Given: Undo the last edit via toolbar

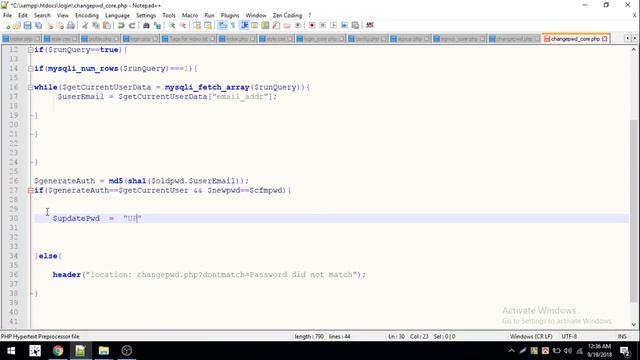Looking at the screenshot, I should pos(121,25).
